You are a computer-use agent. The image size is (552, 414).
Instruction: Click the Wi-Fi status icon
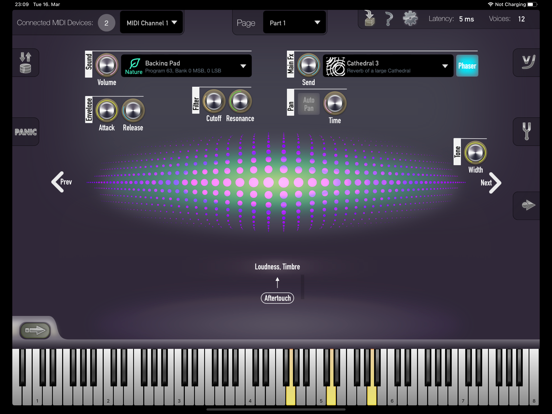[490, 4]
